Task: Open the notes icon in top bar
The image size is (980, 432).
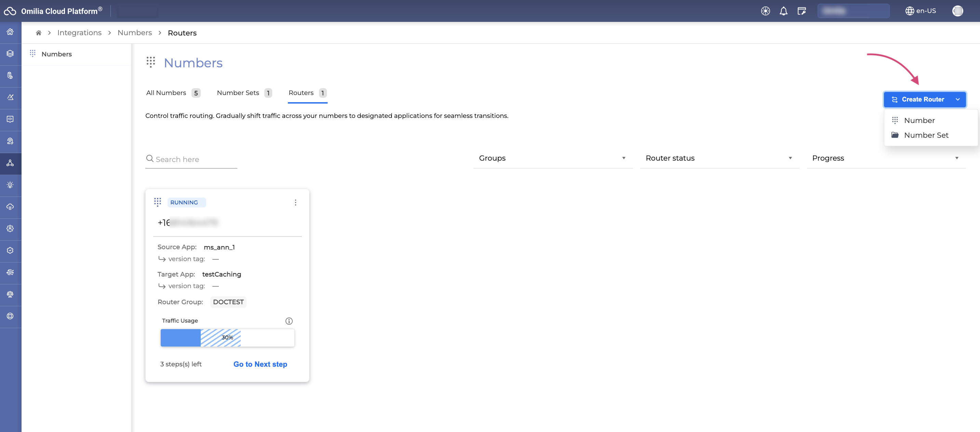Action: [x=802, y=11]
